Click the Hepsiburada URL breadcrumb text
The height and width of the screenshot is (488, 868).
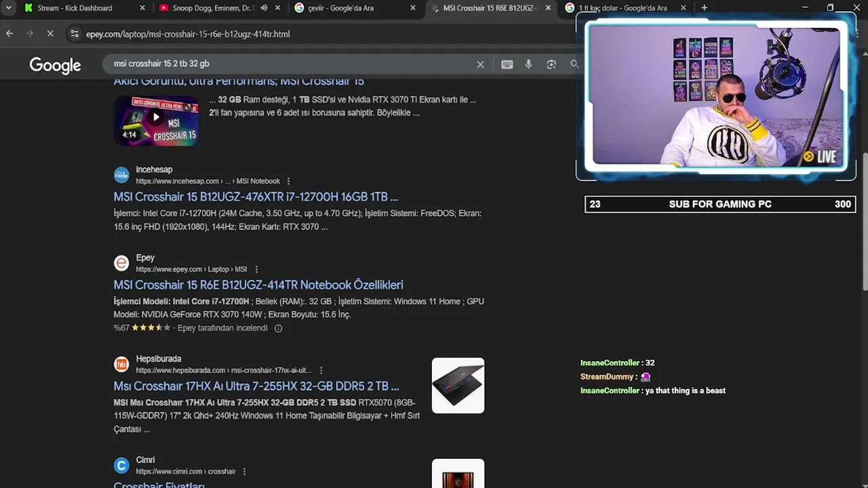[x=224, y=370]
